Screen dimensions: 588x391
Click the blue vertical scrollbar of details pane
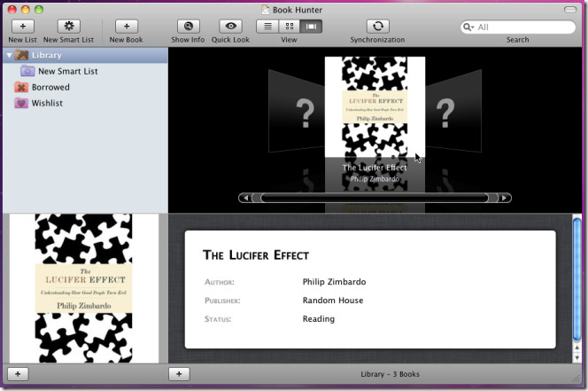coord(577,279)
